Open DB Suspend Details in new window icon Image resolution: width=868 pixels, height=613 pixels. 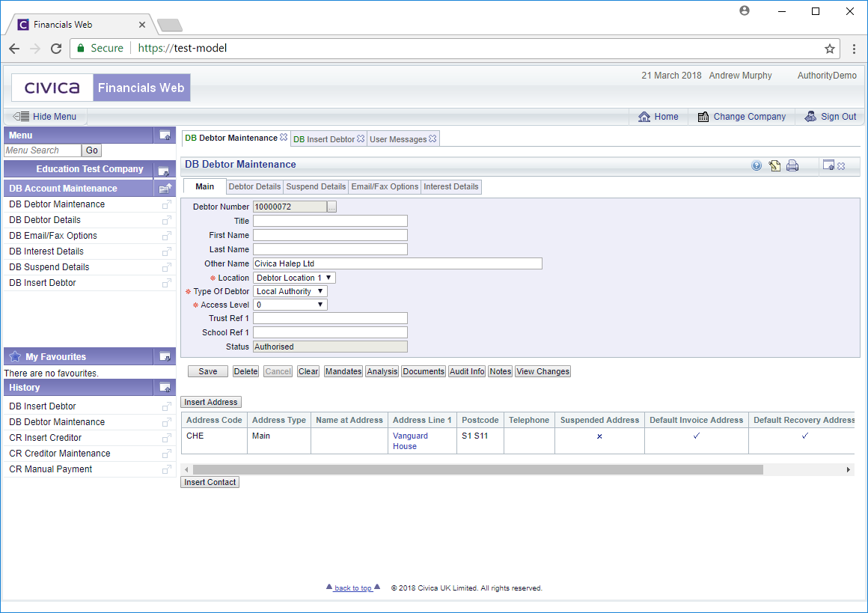click(x=167, y=267)
